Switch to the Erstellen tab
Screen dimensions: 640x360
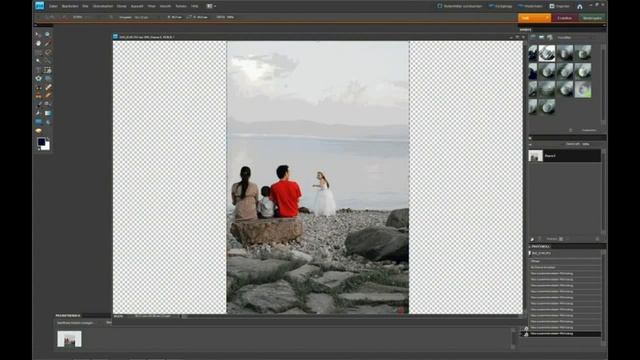point(564,18)
